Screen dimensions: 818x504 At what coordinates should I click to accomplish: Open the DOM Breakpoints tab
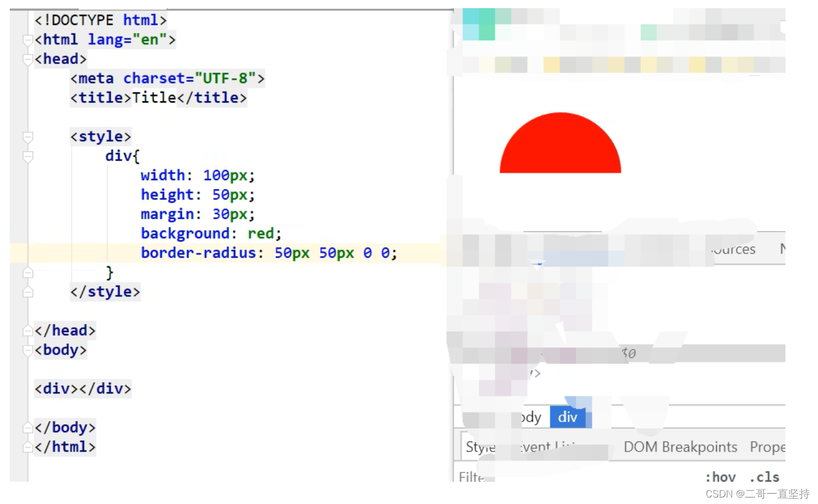click(x=680, y=446)
